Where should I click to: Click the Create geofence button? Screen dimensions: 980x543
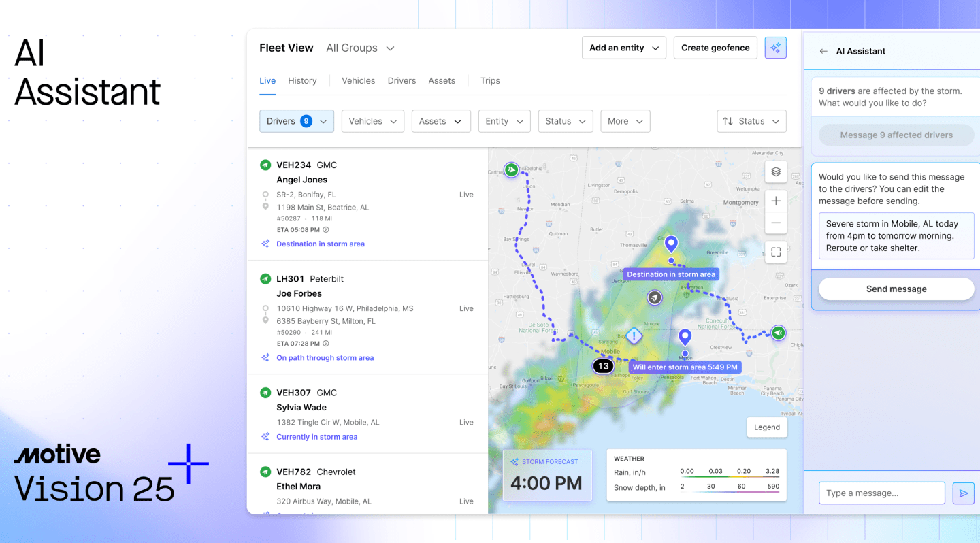point(715,48)
